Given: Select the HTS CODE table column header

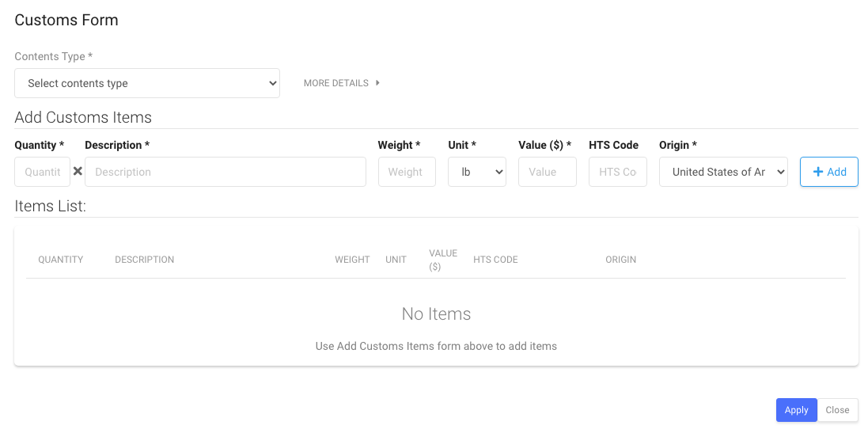Looking at the screenshot, I should click(495, 260).
